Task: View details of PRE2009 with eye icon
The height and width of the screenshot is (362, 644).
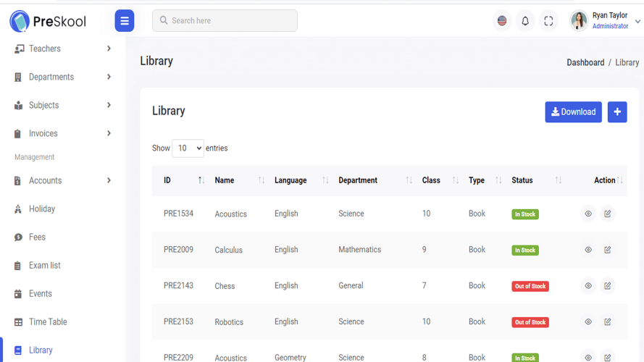Action: click(588, 250)
